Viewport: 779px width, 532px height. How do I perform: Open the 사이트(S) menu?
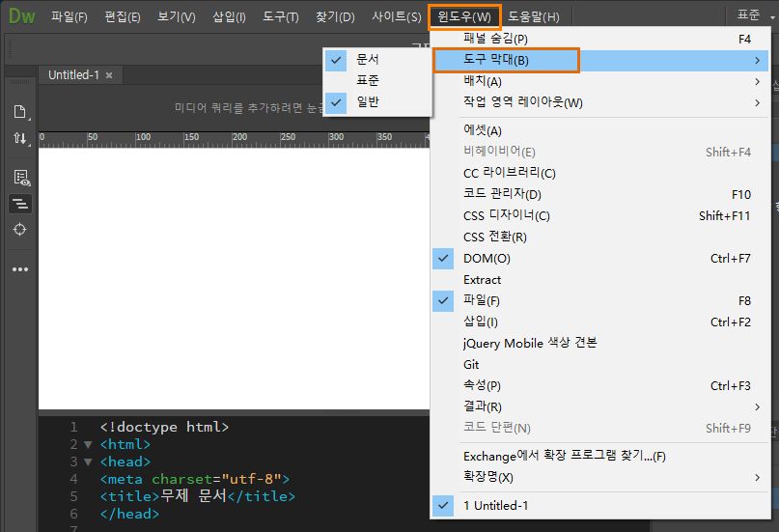coord(397,16)
